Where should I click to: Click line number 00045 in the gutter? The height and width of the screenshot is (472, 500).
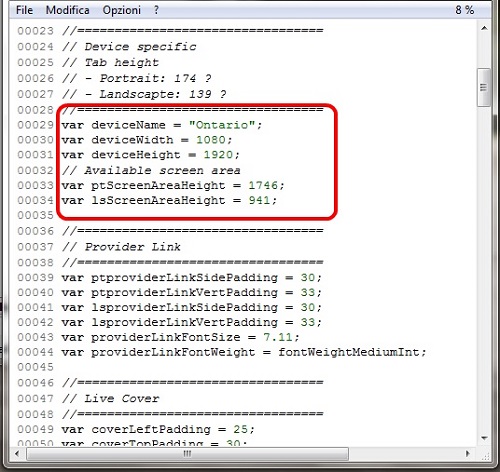[x=35, y=367]
